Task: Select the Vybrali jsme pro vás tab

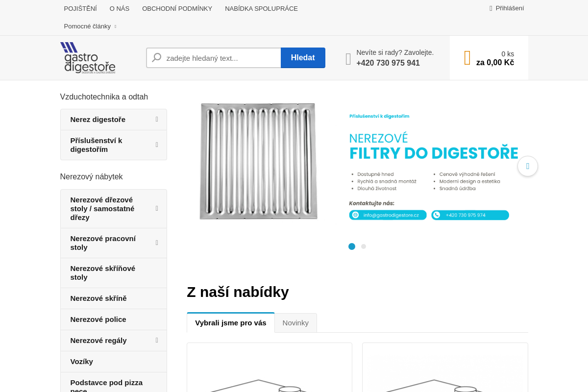Action: pyautogui.click(x=231, y=323)
